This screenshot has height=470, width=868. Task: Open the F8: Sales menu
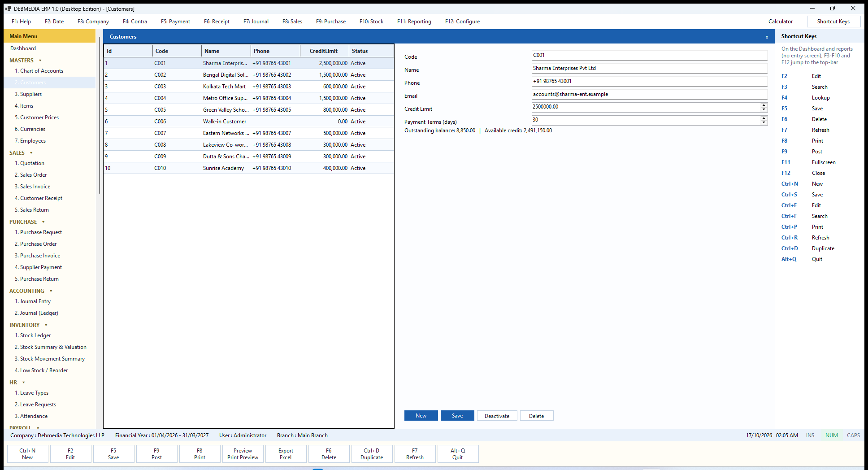[292, 22]
